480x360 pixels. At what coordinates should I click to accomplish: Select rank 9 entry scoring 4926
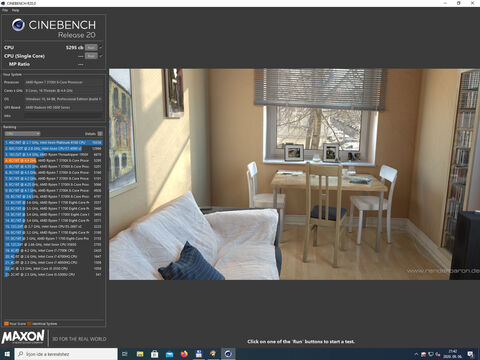tap(53, 191)
